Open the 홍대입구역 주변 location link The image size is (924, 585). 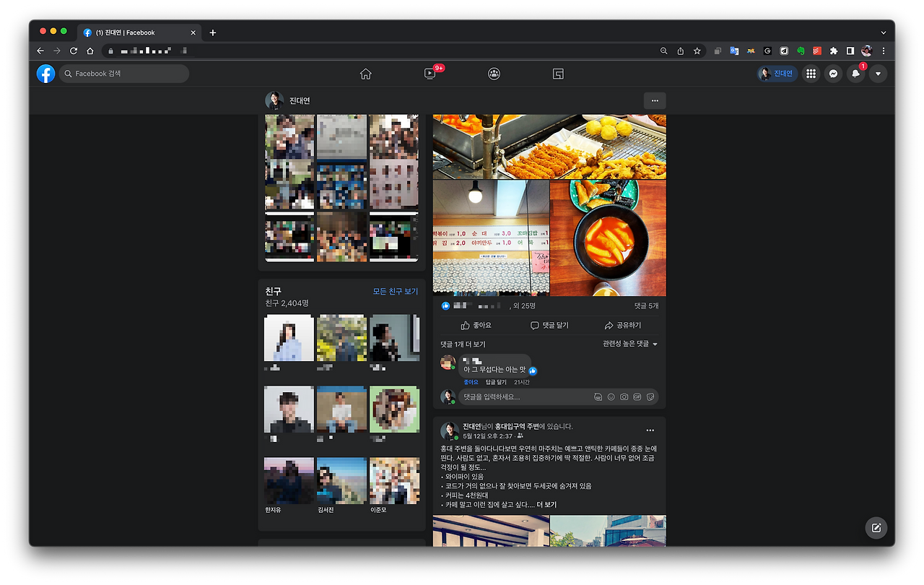517,427
